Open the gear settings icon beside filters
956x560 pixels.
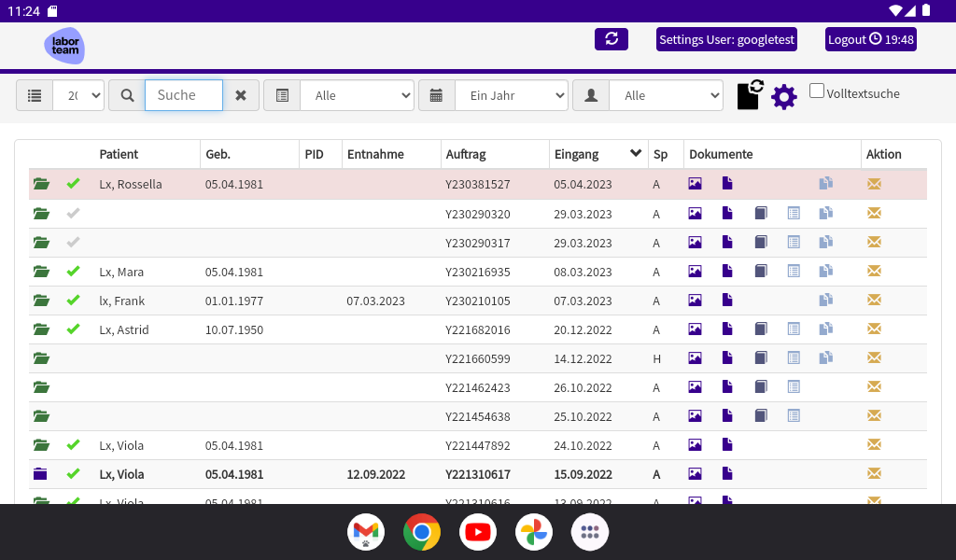783,96
